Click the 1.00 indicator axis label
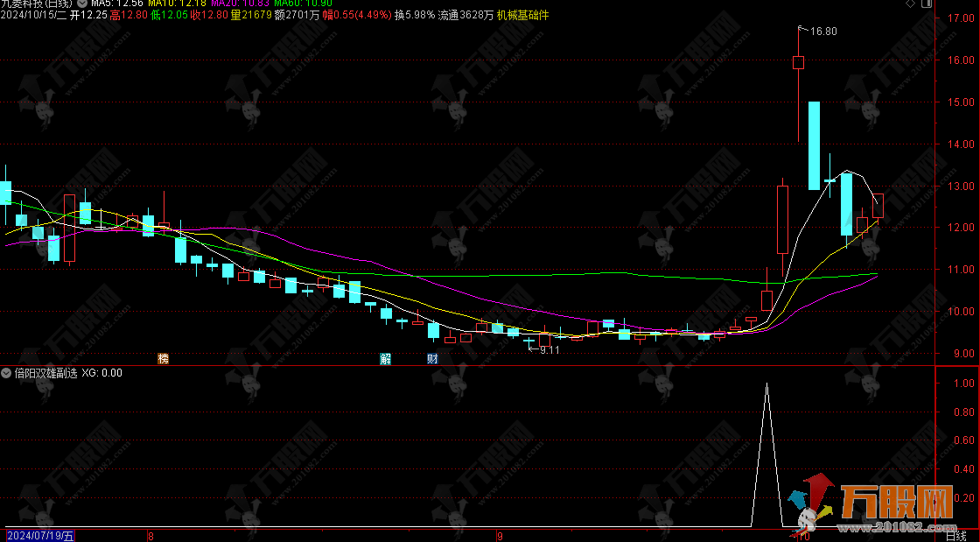 (963, 384)
